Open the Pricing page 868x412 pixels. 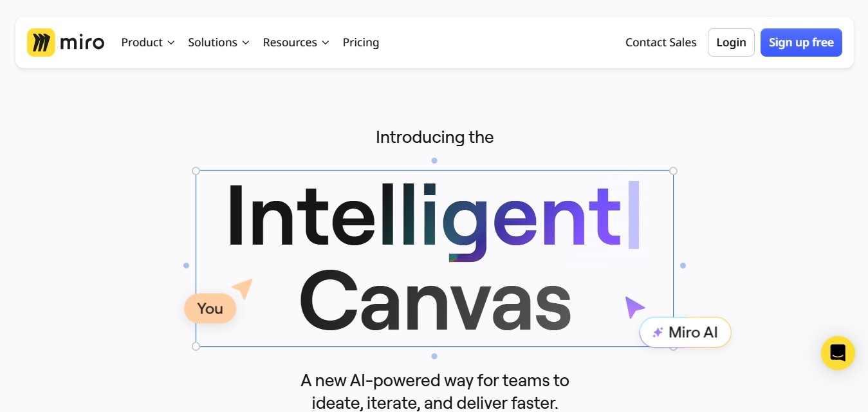(361, 42)
